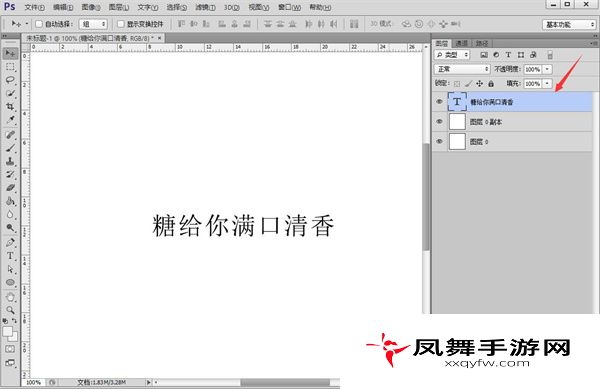Enable the Auto-Select checkbox
Viewport: 600px width, 389px height.
point(39,24)
